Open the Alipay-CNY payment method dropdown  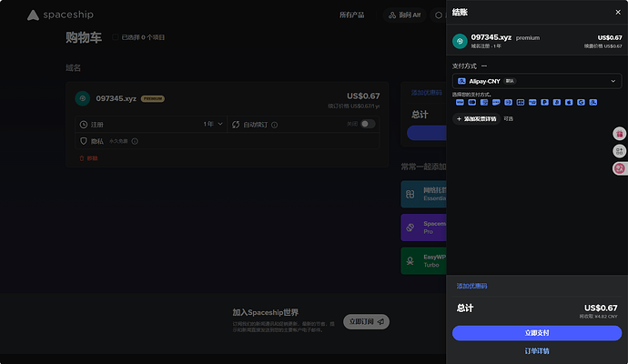(x=537, y=81)
